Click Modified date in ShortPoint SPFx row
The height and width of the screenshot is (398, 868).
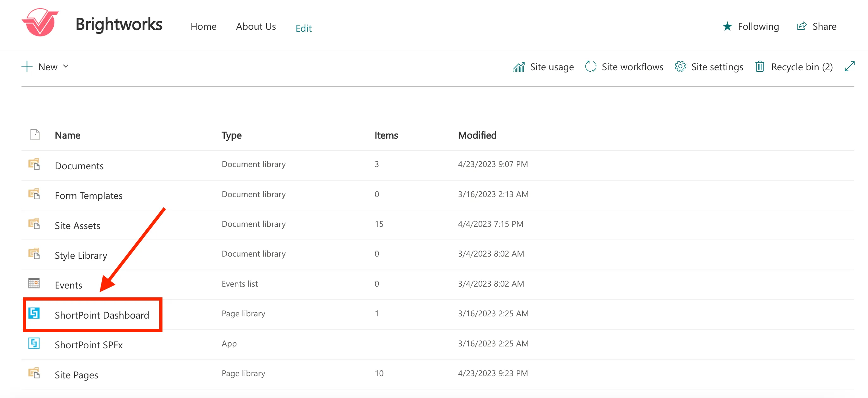point(493,344)
